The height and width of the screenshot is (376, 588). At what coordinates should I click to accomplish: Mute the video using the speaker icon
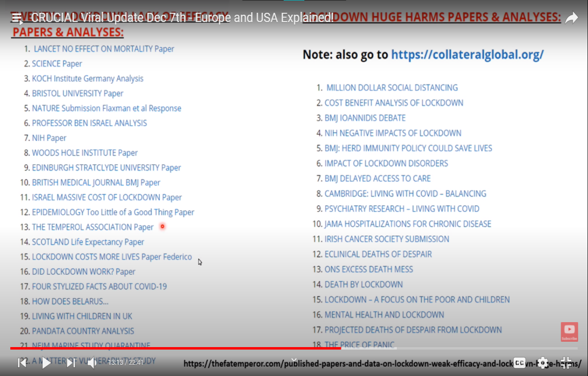(x=92, y=363)
